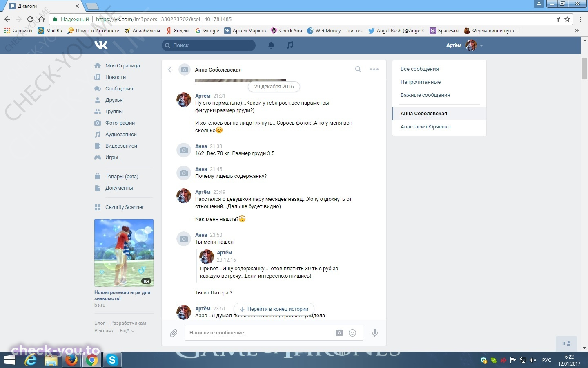The height and width of the screenshot is (368, 588).
Task: Click Перейти в конец истории button
Action: (274, 309)
